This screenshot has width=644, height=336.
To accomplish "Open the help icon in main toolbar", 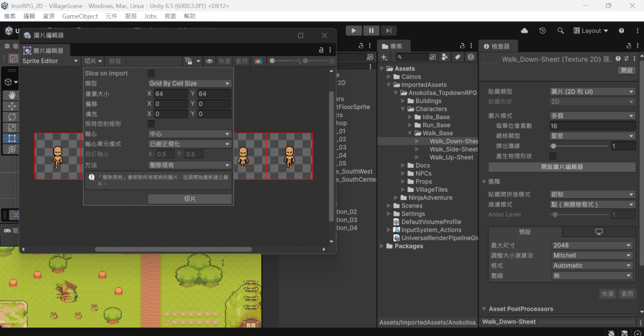I will tap(621, 31).
